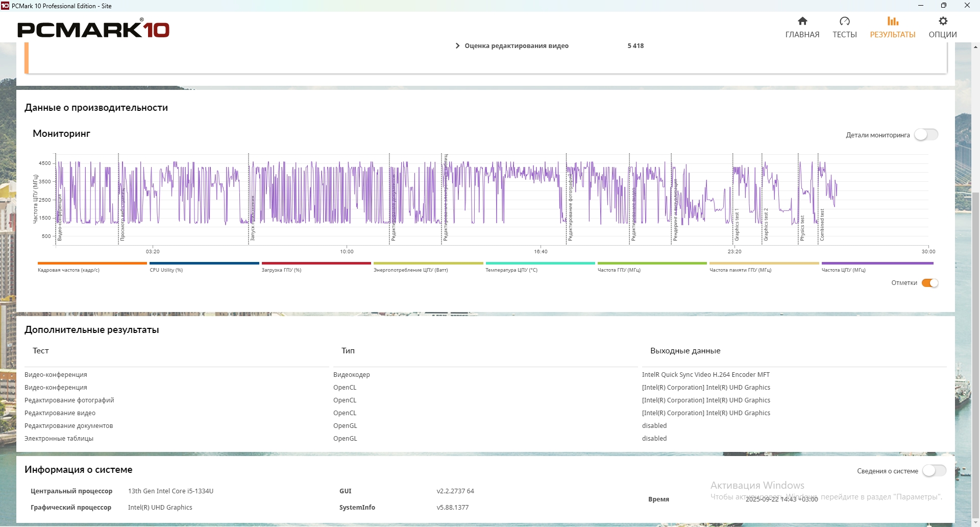Click the Results bar chart icon
The height and width of the screenshot is (527, 980).
(x=893, y=21)
